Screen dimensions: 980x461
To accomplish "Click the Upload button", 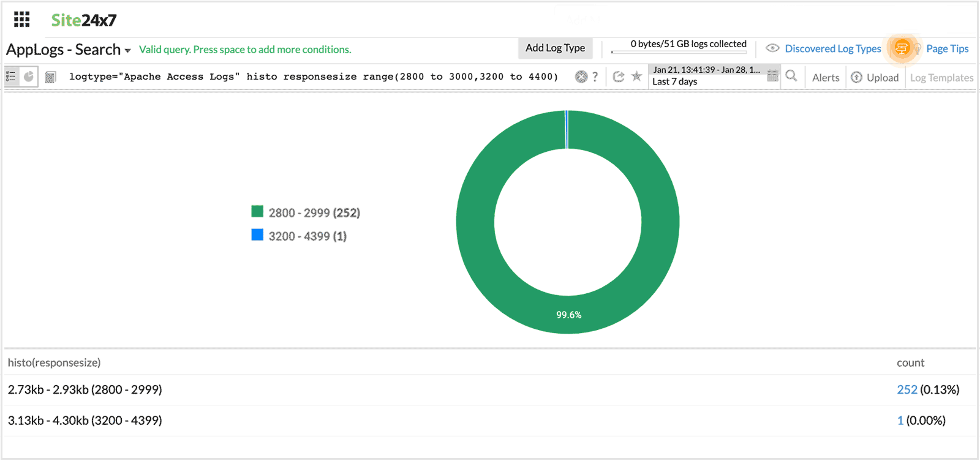I will point(875,78).
